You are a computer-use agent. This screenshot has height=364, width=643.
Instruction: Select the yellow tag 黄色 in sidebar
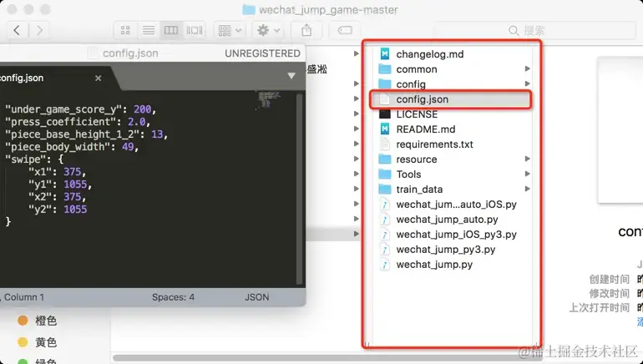pos(38,342)
